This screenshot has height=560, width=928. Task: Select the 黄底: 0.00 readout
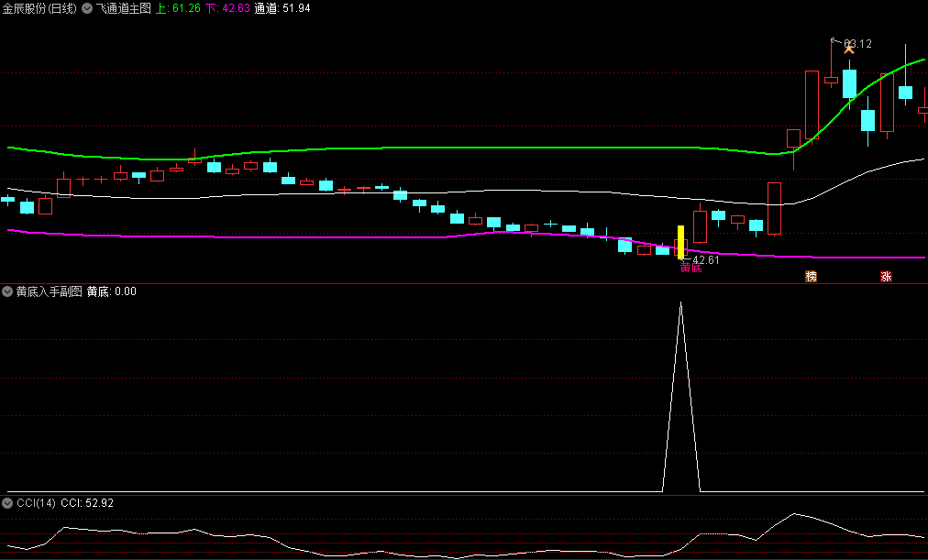coord(112,291)
